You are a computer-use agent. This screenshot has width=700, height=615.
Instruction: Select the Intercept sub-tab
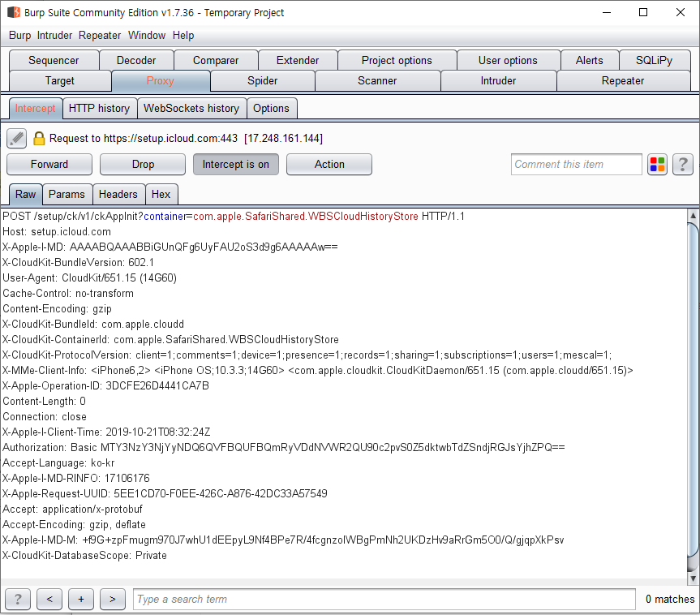tap(35, 109)
